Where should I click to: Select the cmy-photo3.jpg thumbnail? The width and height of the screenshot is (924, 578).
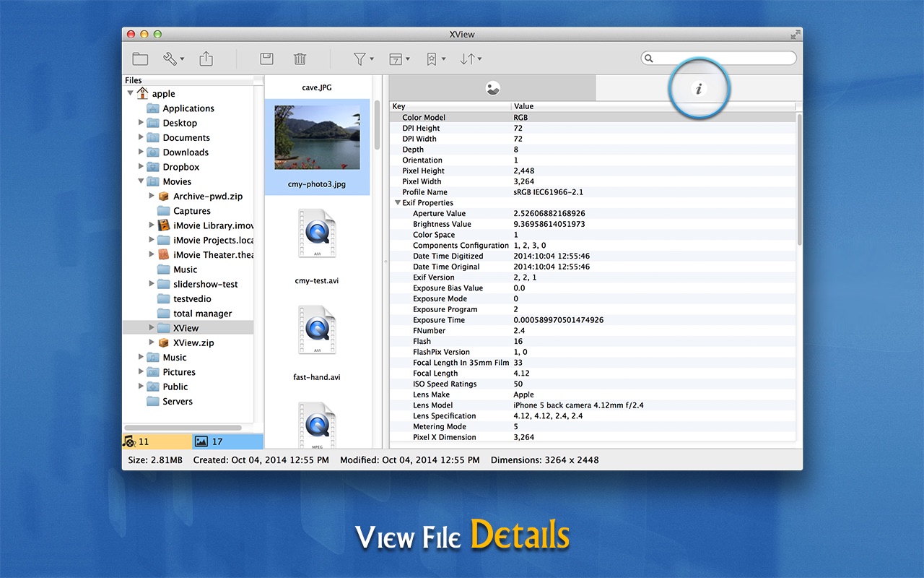(317, 137)
